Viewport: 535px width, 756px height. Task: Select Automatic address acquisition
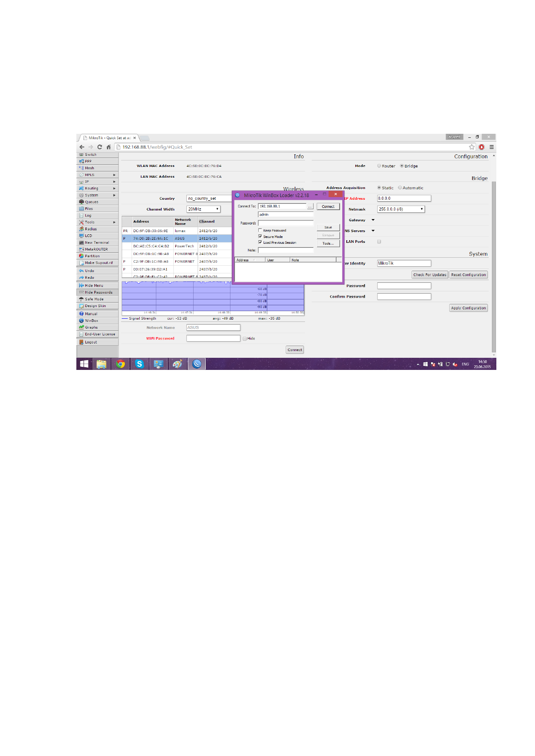click(400, 188)
